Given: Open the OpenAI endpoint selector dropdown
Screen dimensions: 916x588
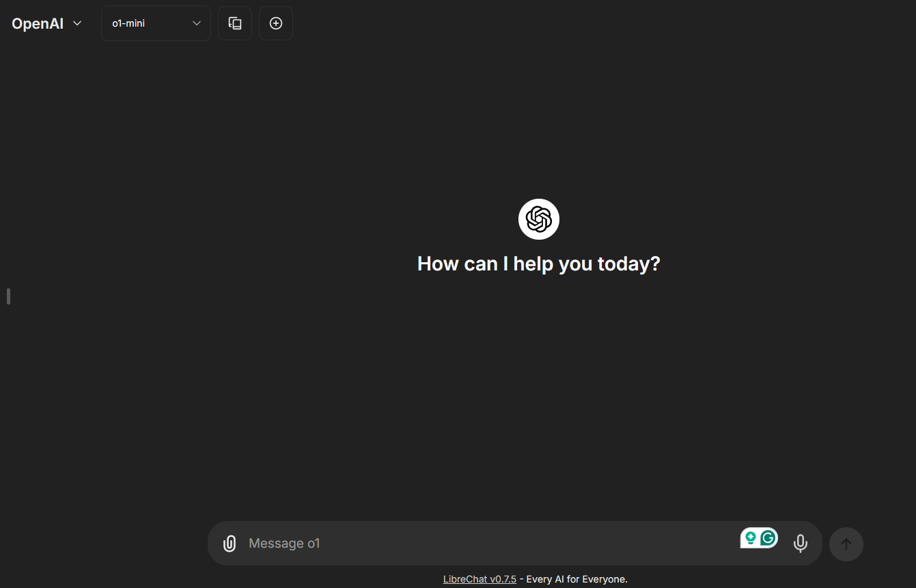Looking at the screenshot, I should coord(47,23).
